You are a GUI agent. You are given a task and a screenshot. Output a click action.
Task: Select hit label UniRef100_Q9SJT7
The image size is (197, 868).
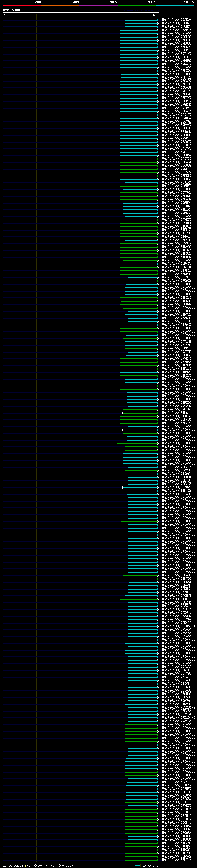177,115
